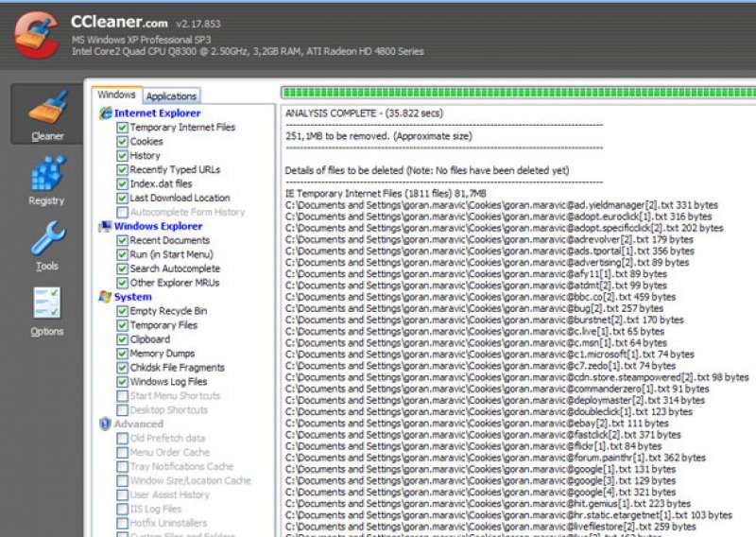Toggle Last Download Location checkbox

click(x=123, y=198)
